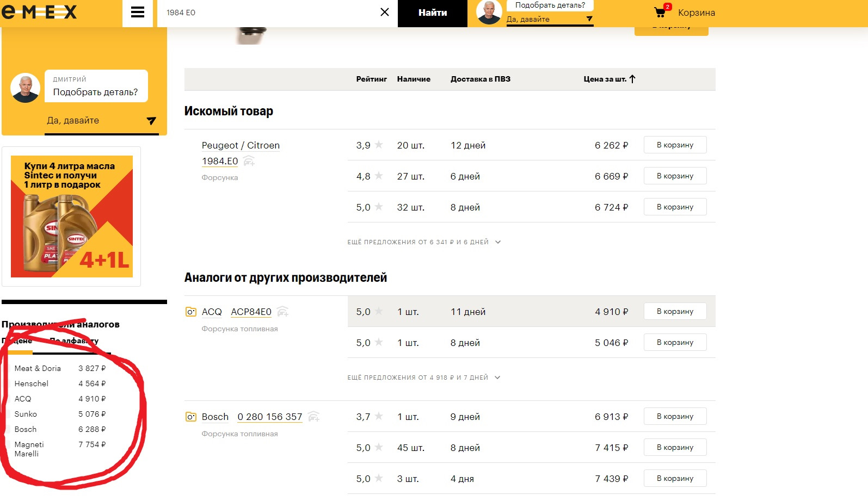View photos with the camera icon beside ACQ
868x501 pixels.
click(191, 312)
